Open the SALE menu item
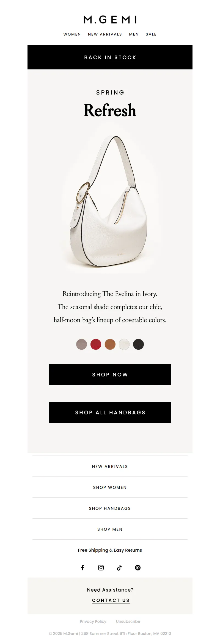 (151, 34)
